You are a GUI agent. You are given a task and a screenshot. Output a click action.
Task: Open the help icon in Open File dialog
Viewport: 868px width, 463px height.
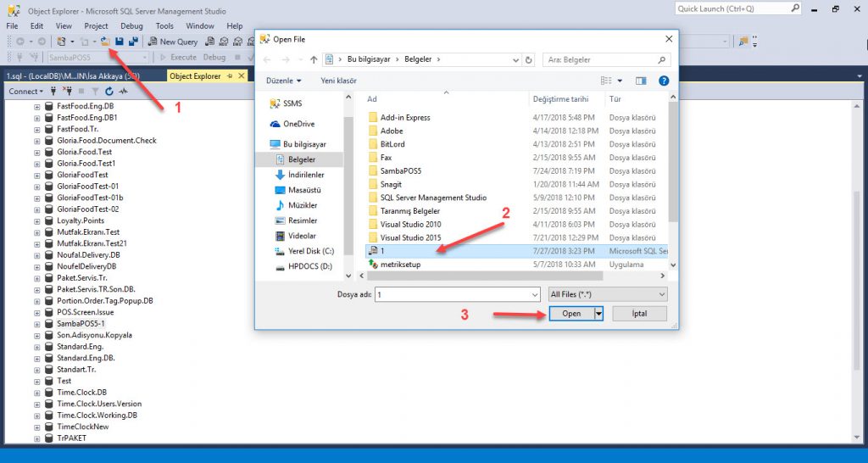(x=664, y=81)
